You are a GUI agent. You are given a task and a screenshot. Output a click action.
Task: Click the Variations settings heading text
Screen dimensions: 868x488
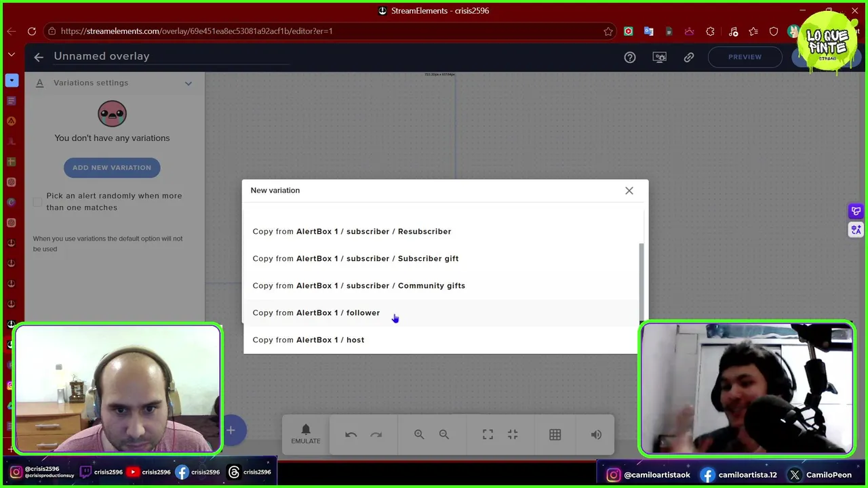coord(91,83)
